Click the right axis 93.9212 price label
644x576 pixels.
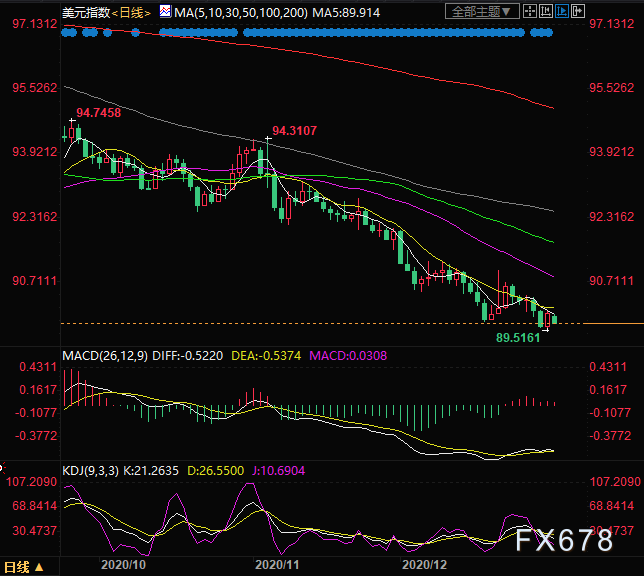[x=612, y=152]
